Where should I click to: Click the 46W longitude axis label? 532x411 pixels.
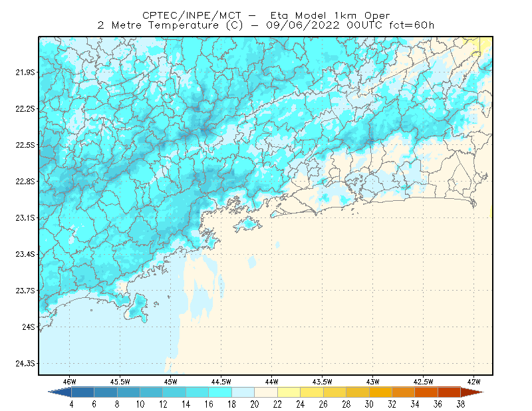click(x=70, y=382)
